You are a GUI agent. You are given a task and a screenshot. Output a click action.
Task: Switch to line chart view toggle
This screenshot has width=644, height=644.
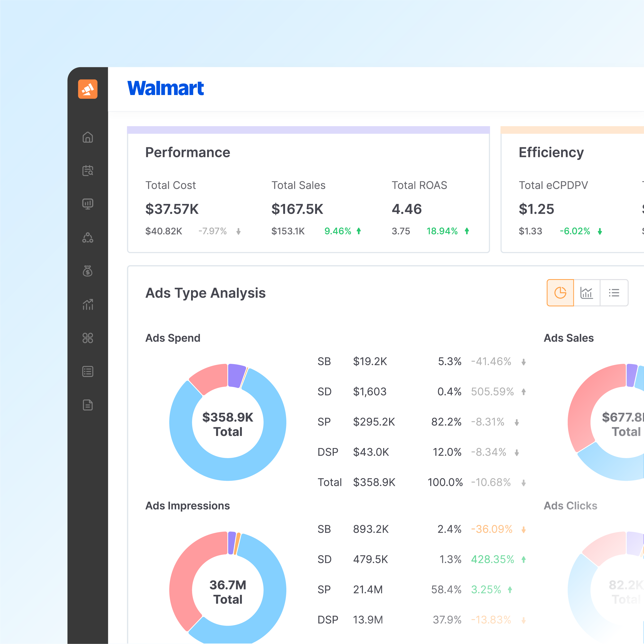[587, 293]
